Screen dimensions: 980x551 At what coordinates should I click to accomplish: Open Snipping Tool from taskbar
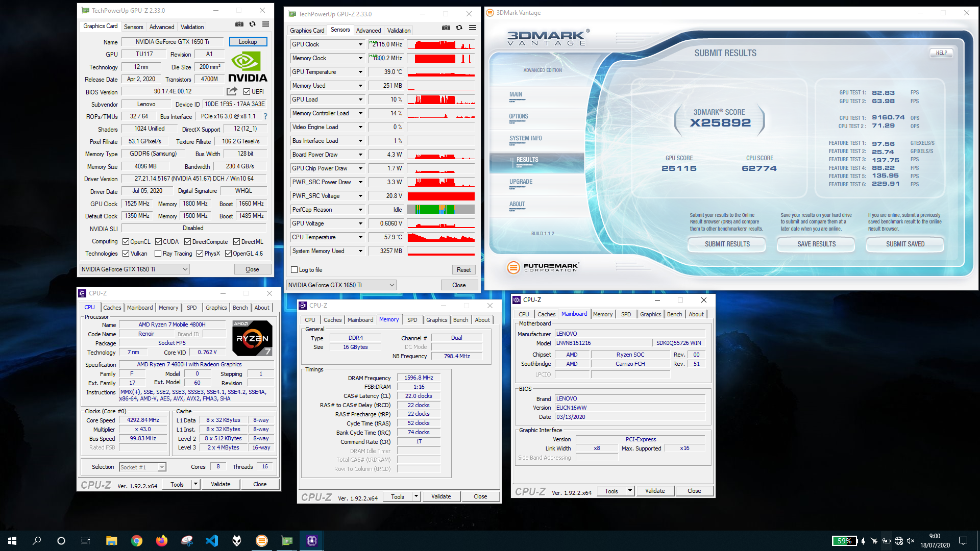187,541
